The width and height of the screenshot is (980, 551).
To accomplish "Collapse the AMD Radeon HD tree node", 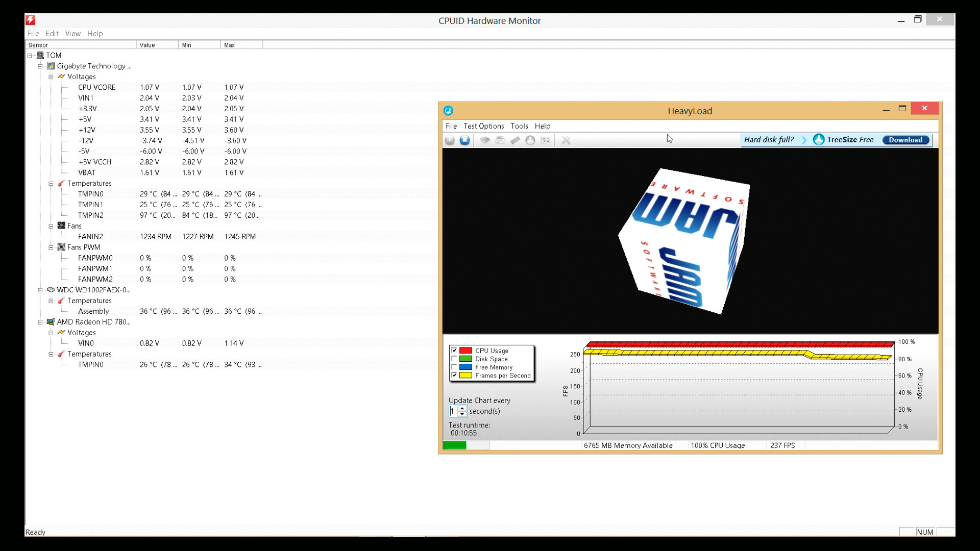I will [x=40, y=322].
